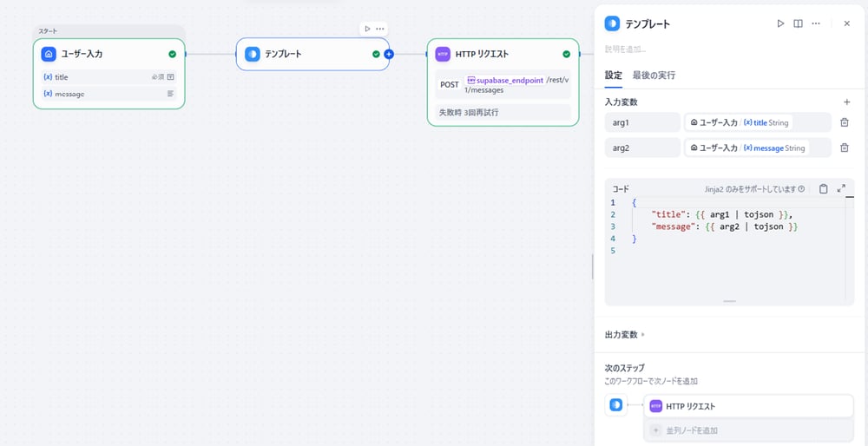The image size is (868, 446).
Task: Switch to the 最後の実行 tab
Action: [x=654, y=75]
